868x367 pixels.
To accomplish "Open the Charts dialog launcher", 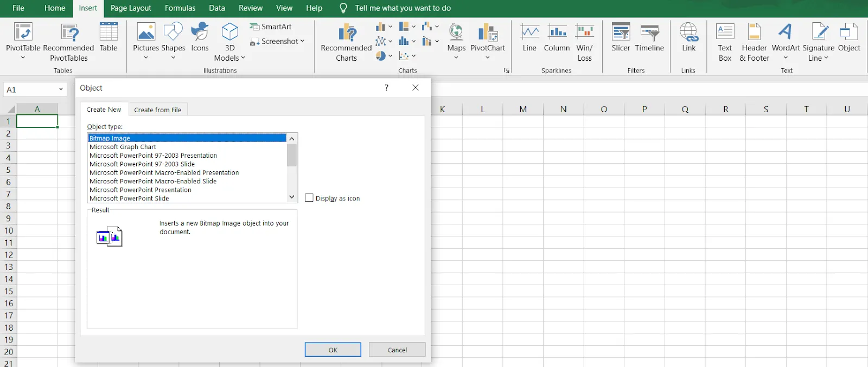I will point(507,70).
